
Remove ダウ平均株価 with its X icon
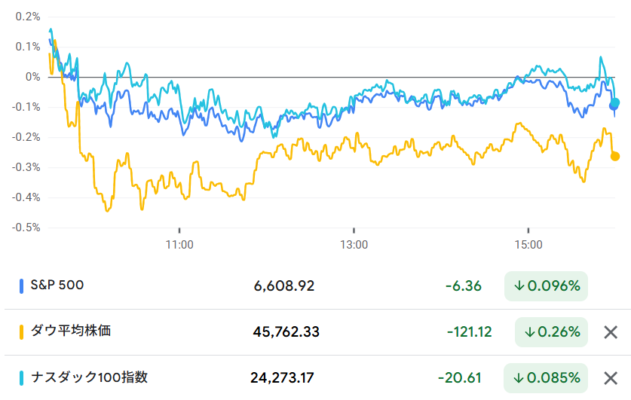610,332
